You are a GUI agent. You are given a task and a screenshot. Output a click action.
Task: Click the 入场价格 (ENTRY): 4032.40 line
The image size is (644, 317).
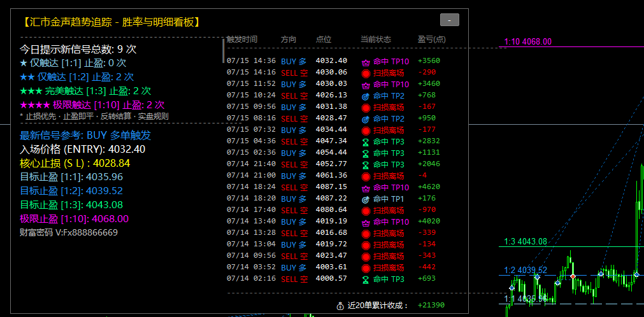click(x=83, y=150)
